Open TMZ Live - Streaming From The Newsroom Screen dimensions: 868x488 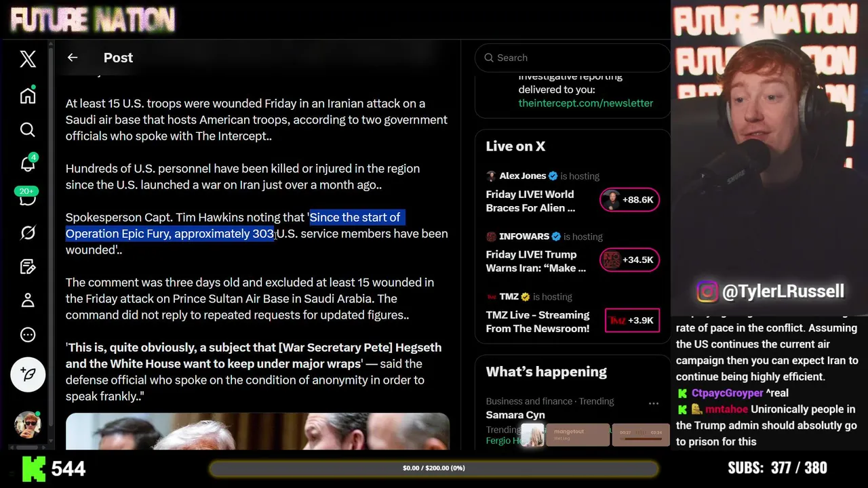pos(538,322)
